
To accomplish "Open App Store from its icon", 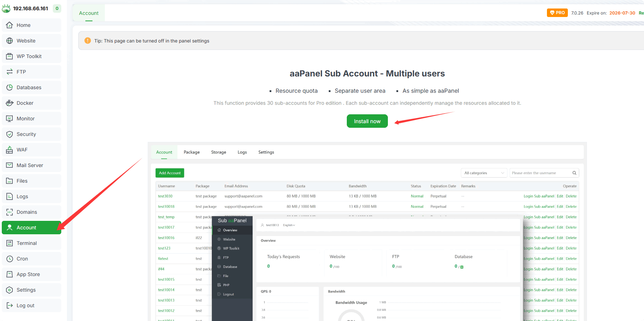I will 10,274.
